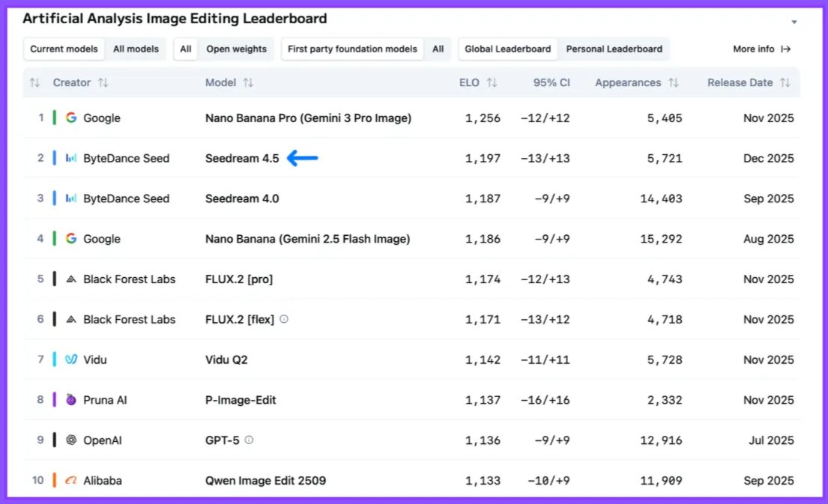Viewport: 828px width, 504px height.
Task: Click the Google logo beside Nano Banana Pro
Action: (x=73, y=118)
